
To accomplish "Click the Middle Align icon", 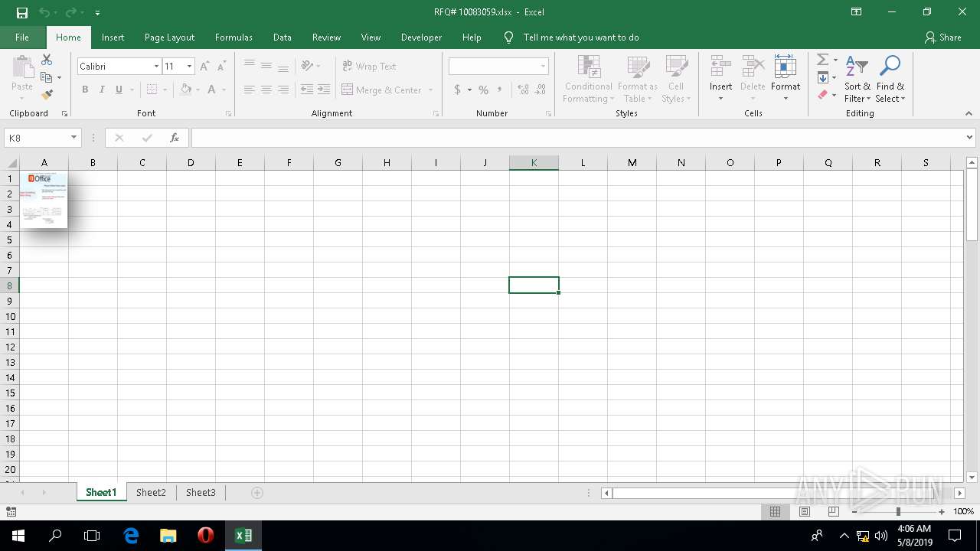I will 266,66.
